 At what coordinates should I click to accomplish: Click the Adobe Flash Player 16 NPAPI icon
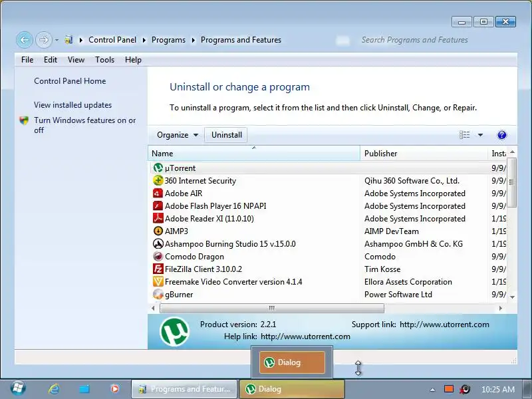point(158,205)
